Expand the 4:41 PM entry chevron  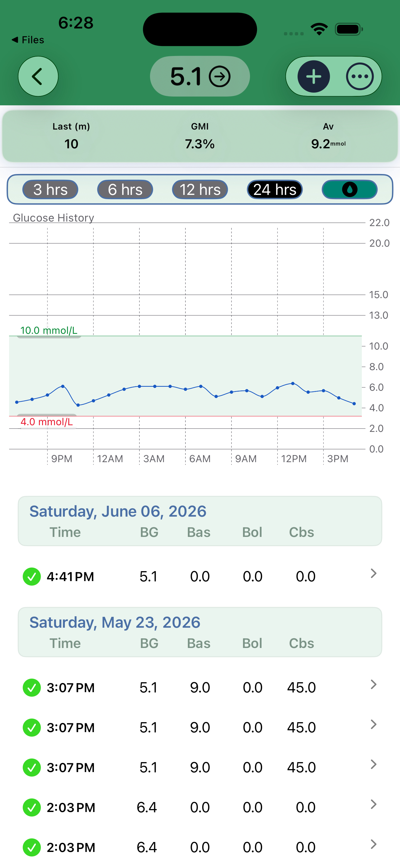(373, 574)
